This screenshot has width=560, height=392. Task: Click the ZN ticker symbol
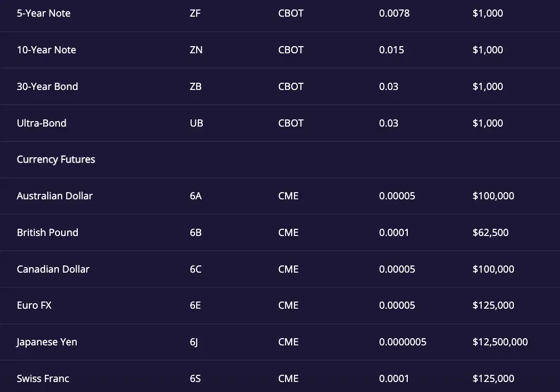(196, 50)
